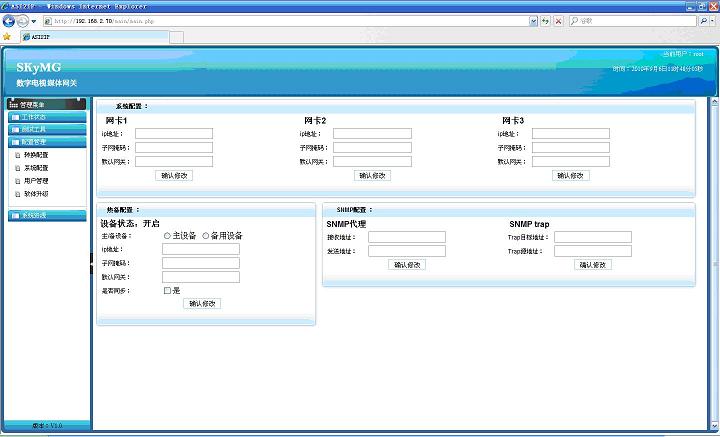Open 系统配置 in the sidebar menu
Screen dimensions: 720x437
(36, 168)
